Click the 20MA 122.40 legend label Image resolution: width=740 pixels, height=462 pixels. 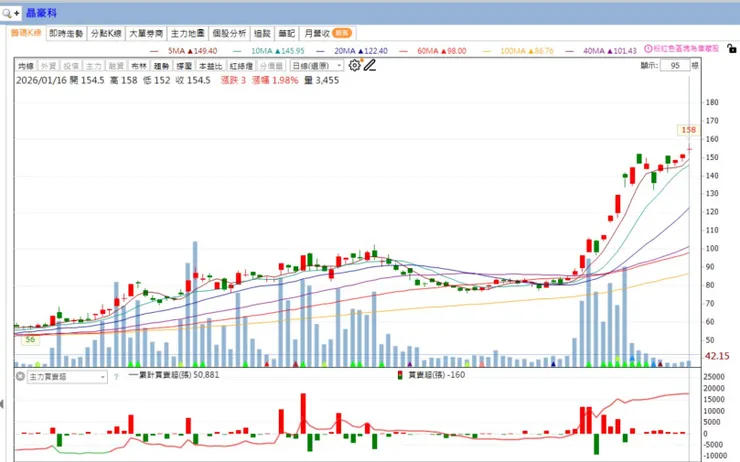[361, 51]
